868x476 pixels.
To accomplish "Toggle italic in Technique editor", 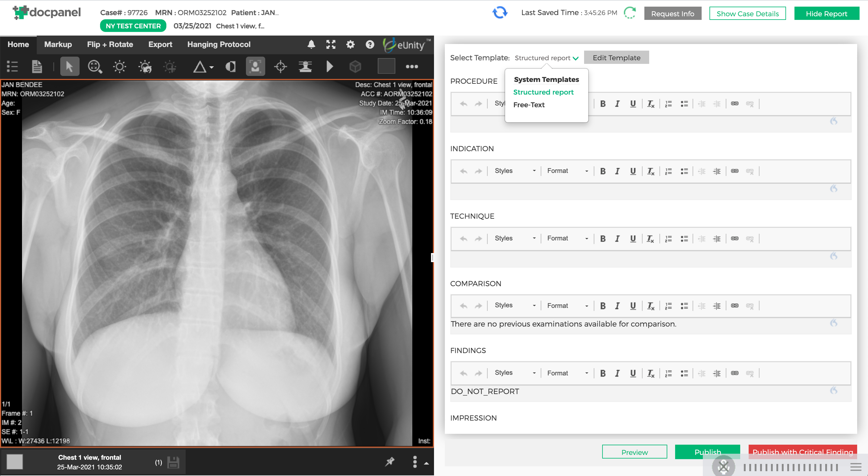I will (x=617, y=239).
